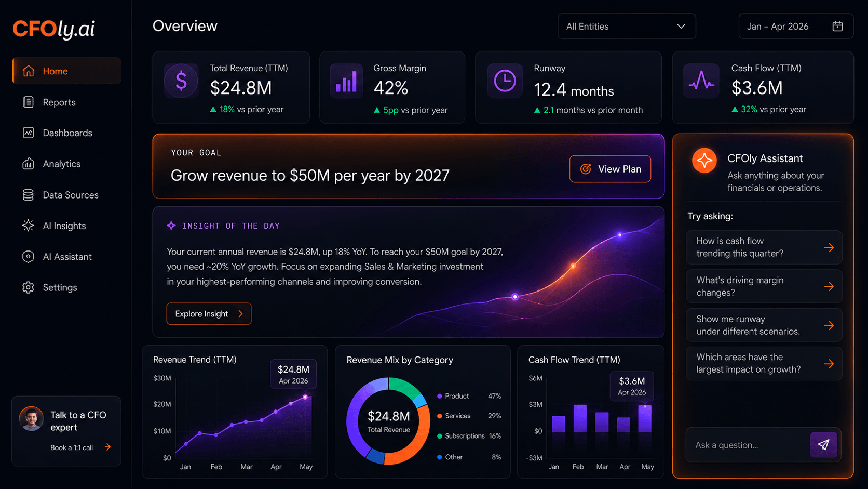Click the AI Insights sparkle icon
The width and height of the screenshot is (868, 489).
(29, 226)
